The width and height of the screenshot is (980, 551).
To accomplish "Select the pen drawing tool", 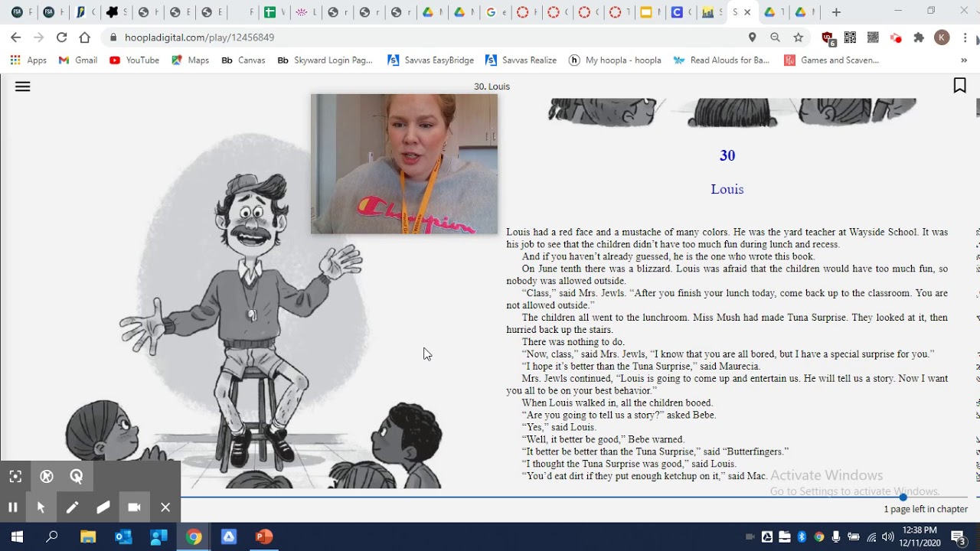I will tap(72, 507).
